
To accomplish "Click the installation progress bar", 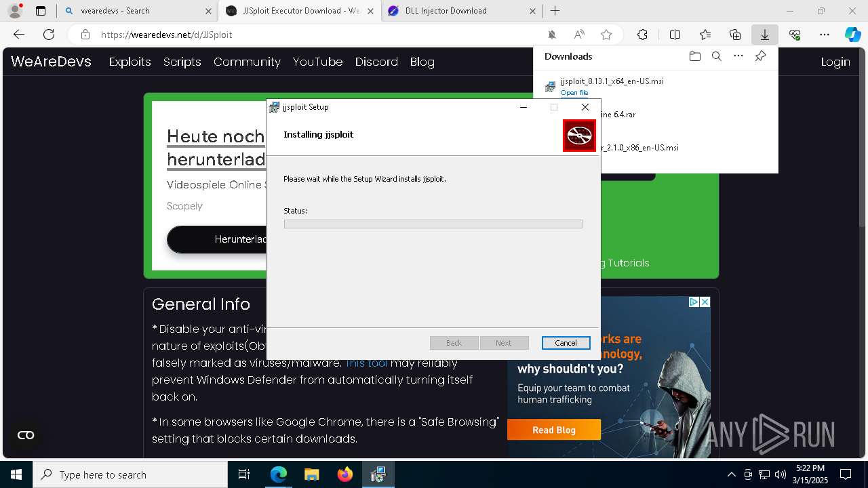I will tap(433, 224).
